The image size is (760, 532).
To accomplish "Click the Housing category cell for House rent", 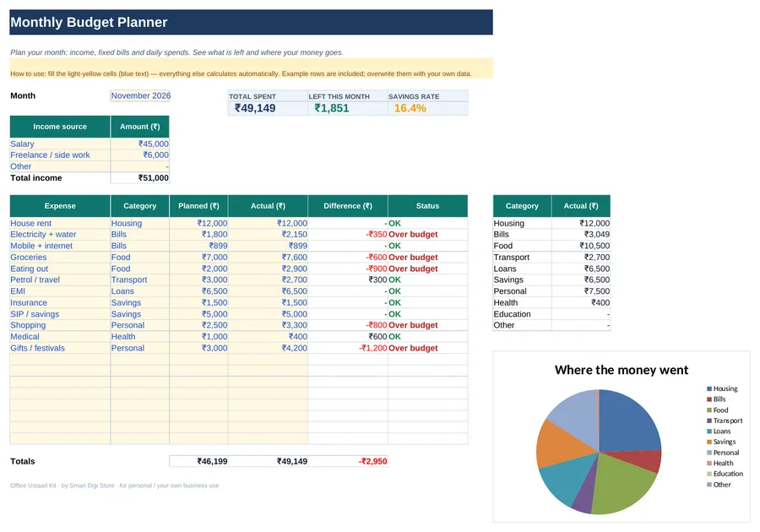I will click(140, 224).
